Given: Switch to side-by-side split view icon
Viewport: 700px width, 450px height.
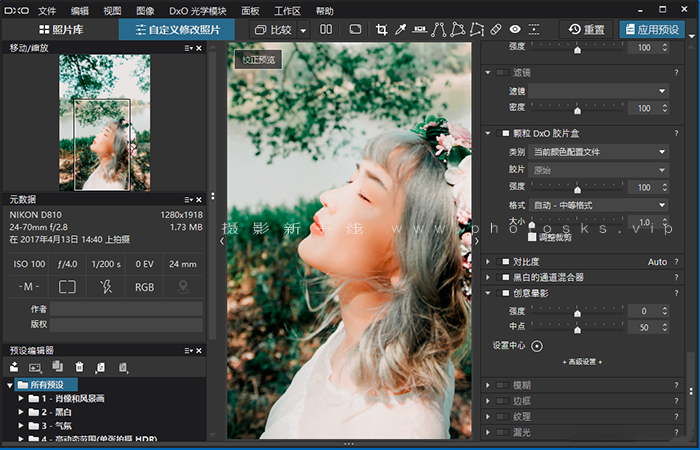Looking at the screenshot, I should click(326, 30).
